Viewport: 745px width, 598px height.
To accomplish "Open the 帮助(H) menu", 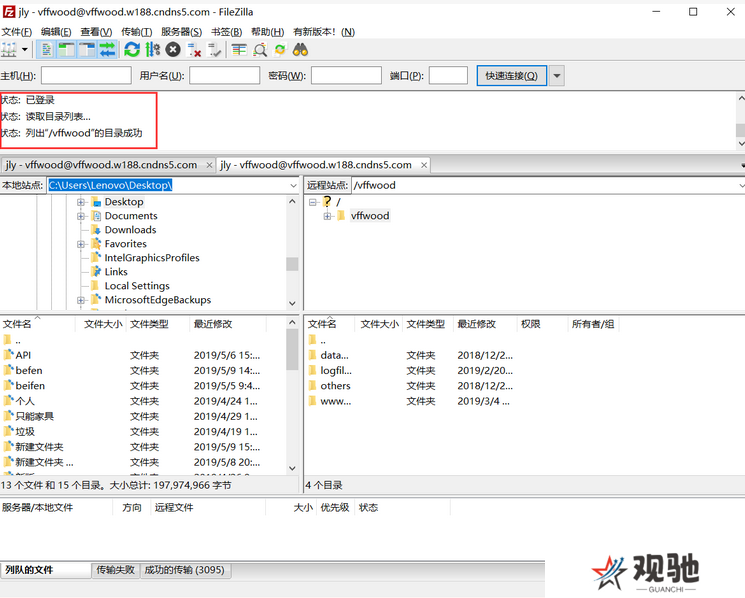I will click(x=267, y=32).
